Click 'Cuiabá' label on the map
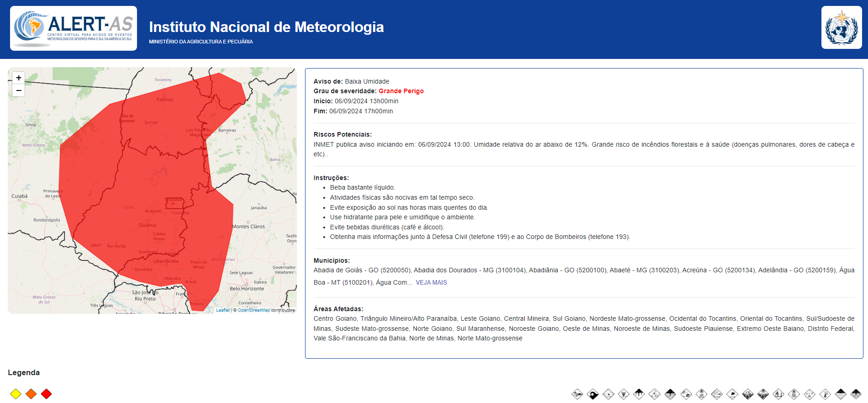This screenshot has height=403, width=868. [x=20, y=196]
